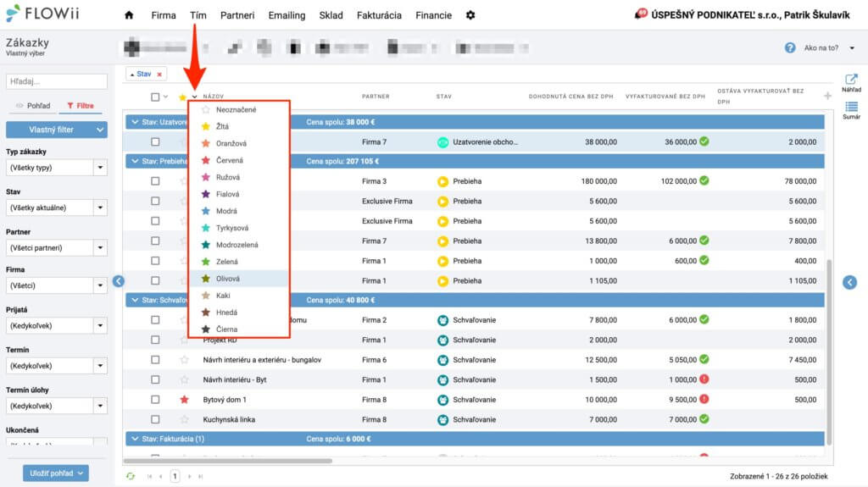Expand the right side panel arrow
This screenshot has height=487, width=868.
(849, 282)
